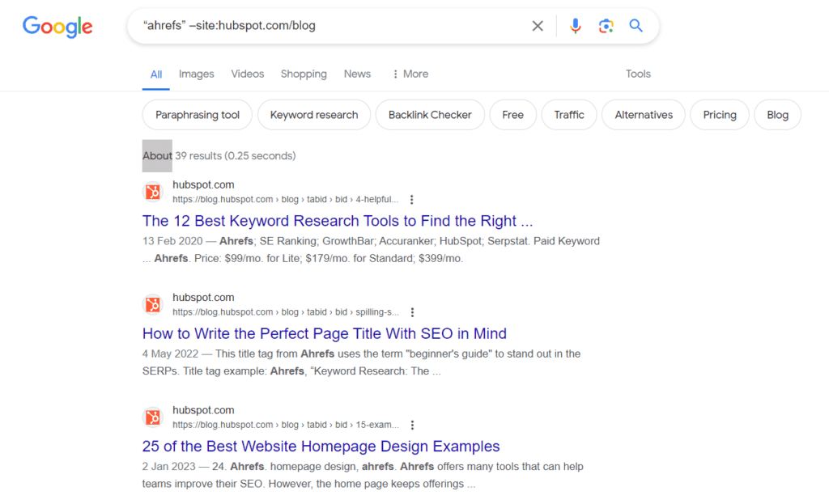Click the '13 Feb 2020' date in first snippet

[172, 241]
